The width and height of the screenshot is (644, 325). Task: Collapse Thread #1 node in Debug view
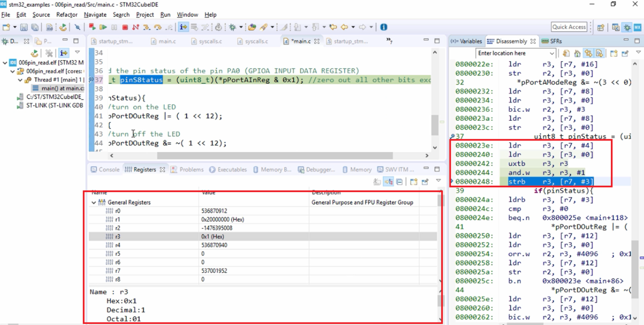(x=20, y=80)
